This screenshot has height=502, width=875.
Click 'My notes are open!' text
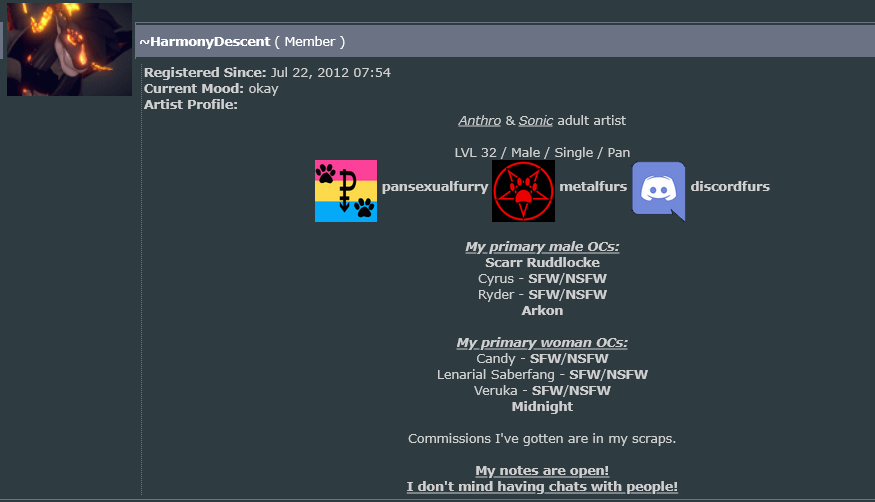542,471
